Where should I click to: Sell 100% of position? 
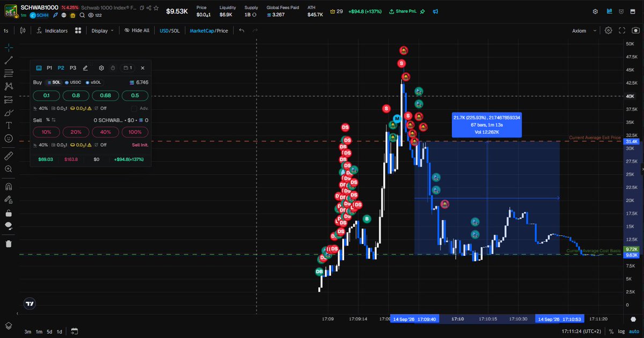pyautogui.click(x=135, y=132)
